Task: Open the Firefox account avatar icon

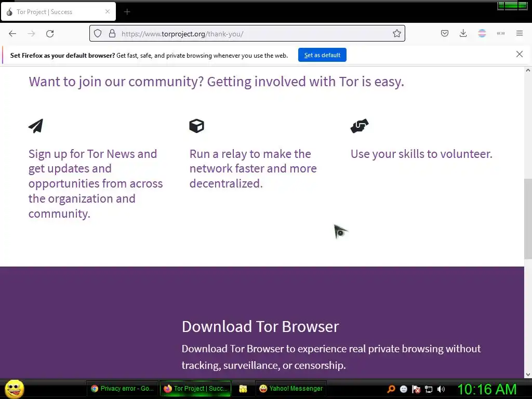Action: pyautogui.click(x=482, y=33)
